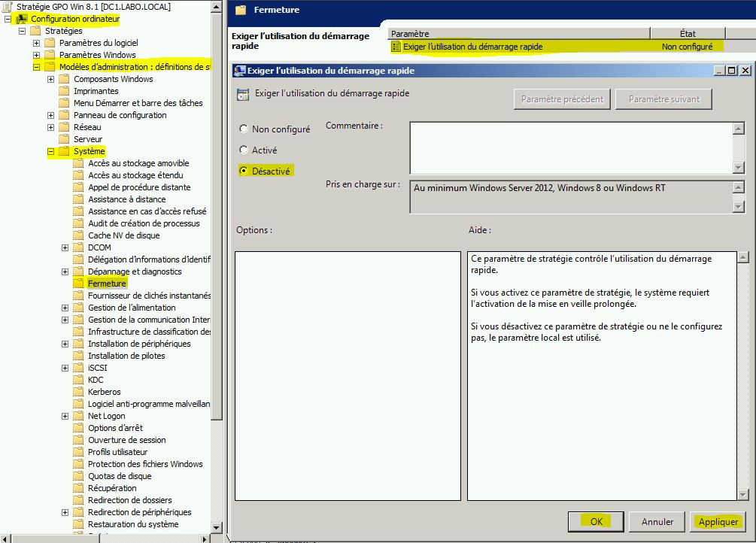Collapse the Système tree node
Image resolution: width=756 pixels, height=543 pixels.
[x=50, y=150]
